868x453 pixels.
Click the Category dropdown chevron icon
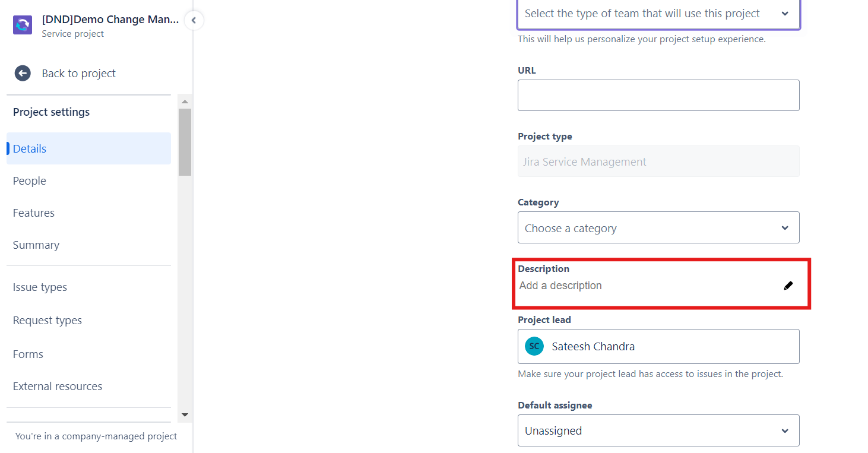click(785, 227)
